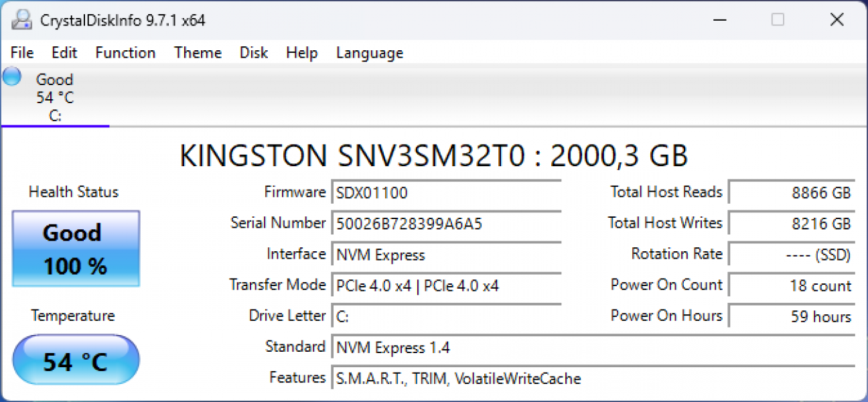The height and width of the screenshot is (402, 868).
Task: Click the Transfer Mode PCIe 4.0 x4 field
Action: pyautogui.click(x=447, y=285)
